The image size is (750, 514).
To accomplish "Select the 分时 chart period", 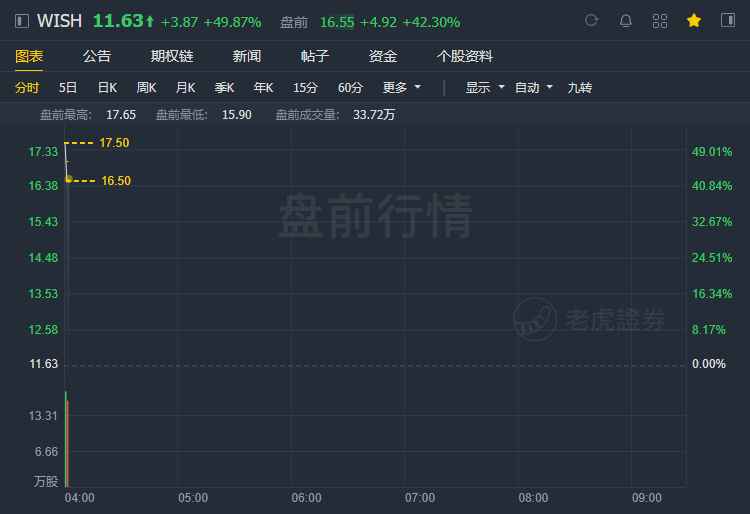I will (x=27, y=87).
